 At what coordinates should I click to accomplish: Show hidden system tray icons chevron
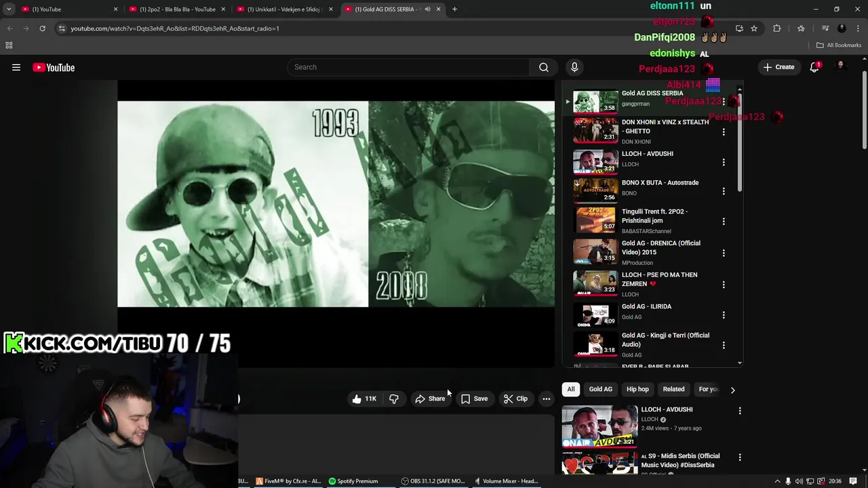(777, 481)
